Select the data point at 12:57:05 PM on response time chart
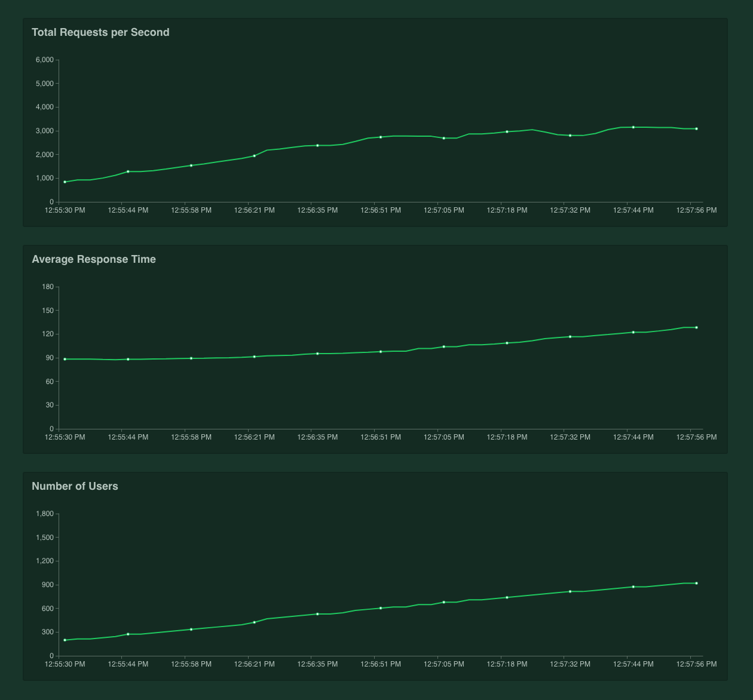Viewport: 753px width, 700px height. click(443, 345)
